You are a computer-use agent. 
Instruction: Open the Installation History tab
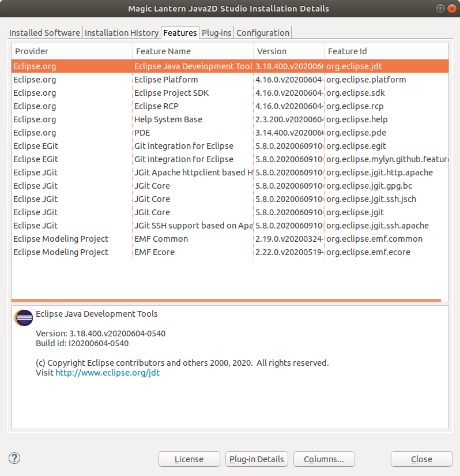[x=122, y=33]
